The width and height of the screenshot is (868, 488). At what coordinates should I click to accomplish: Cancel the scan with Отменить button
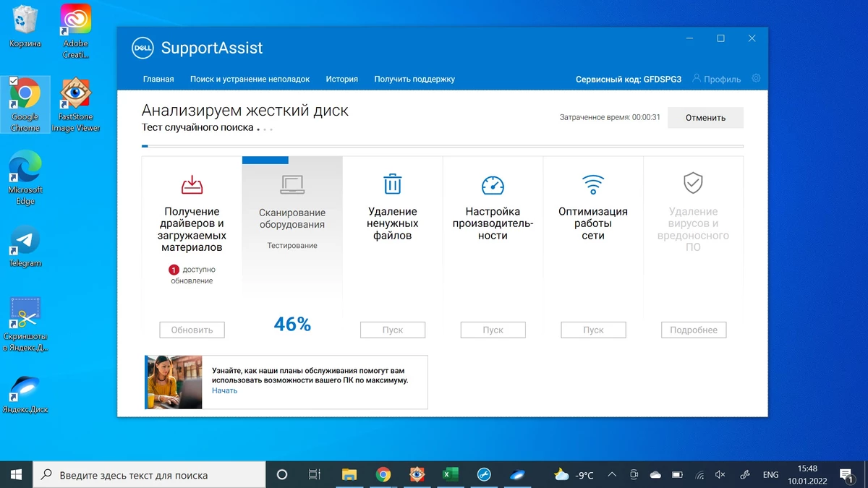coord(705,117)
